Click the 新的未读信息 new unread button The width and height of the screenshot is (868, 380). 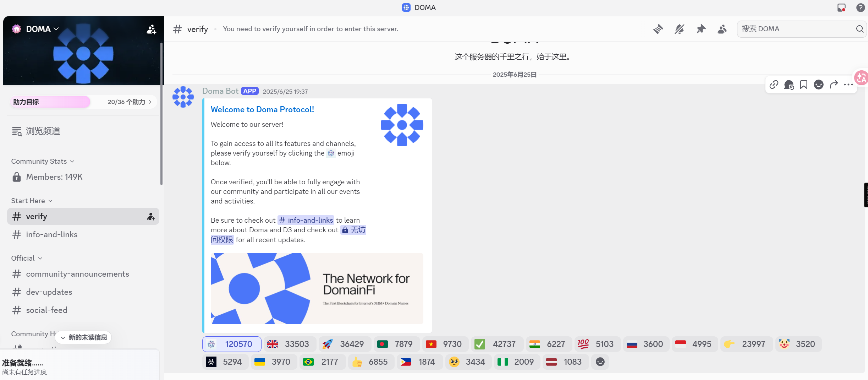(x=84, y=337)
